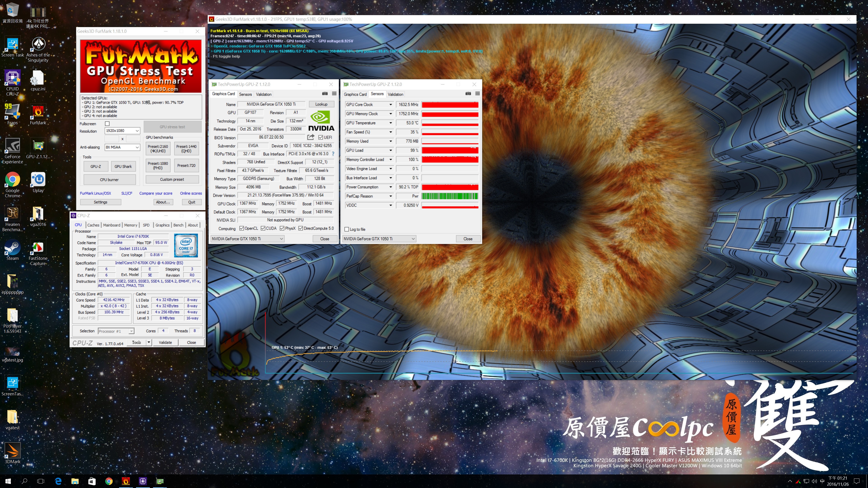Image resolution: width=868 pixels, height=488 pixels.
Task: Switch to CPU-Z Mainboard tab
Action: point(111,225)
